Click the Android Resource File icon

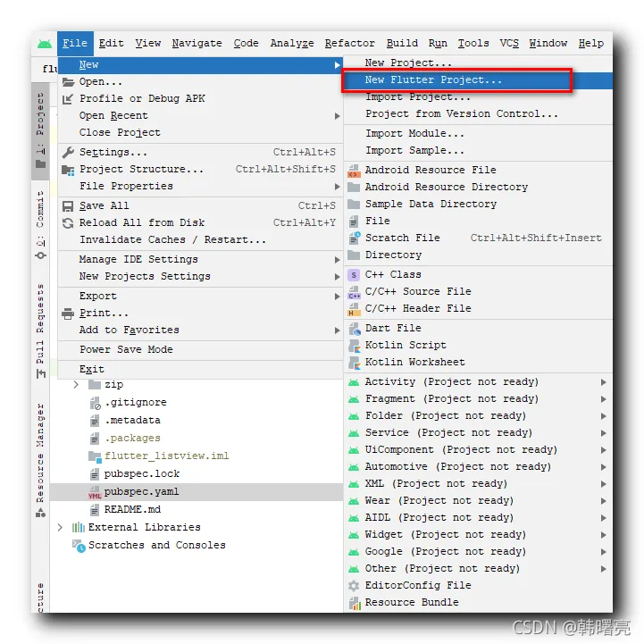(x=354, y=171)
